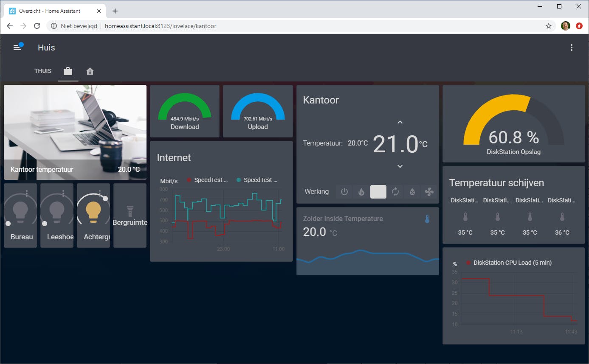Switch to the THUIS tab

point(43,71)
